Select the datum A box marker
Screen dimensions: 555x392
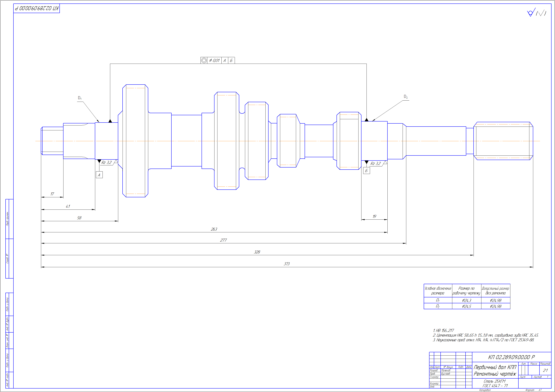click(x=99, y=175)
